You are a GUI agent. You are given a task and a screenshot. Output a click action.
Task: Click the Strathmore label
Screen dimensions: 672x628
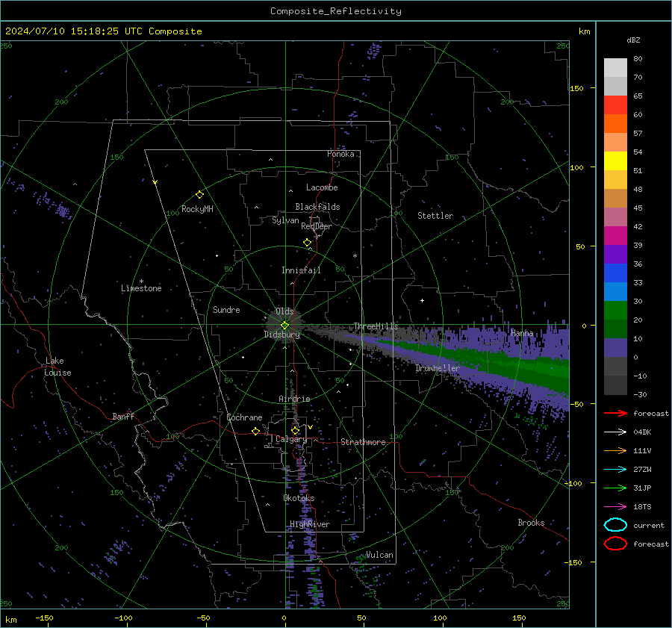[x=363, y=442]
